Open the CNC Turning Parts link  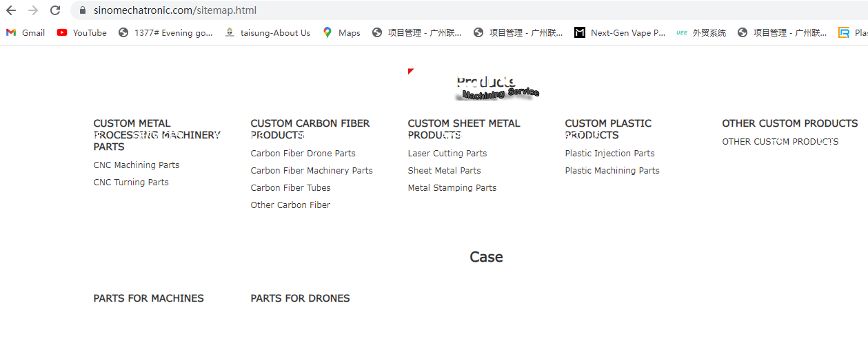131,183
